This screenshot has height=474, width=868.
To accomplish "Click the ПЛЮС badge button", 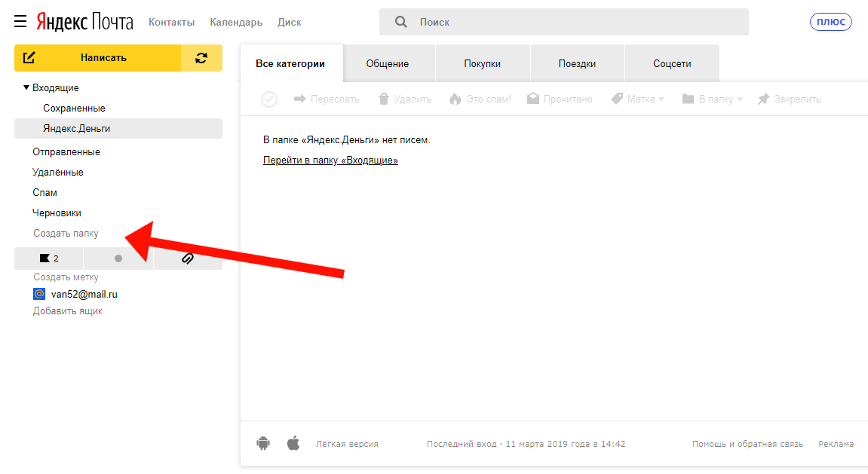I will 830,22.
